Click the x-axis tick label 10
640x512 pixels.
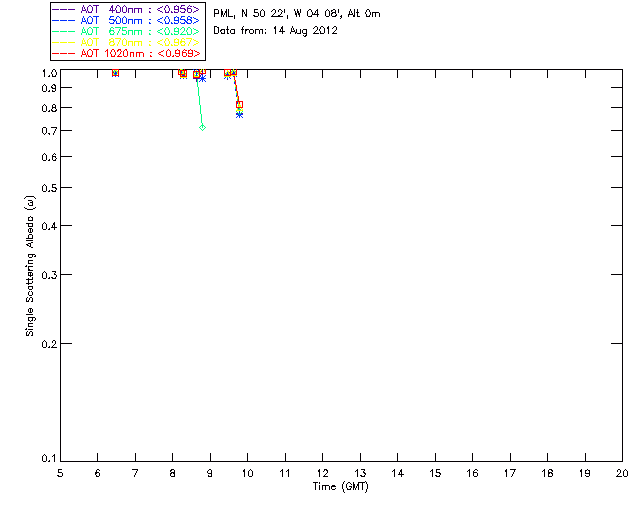(247, 473)
